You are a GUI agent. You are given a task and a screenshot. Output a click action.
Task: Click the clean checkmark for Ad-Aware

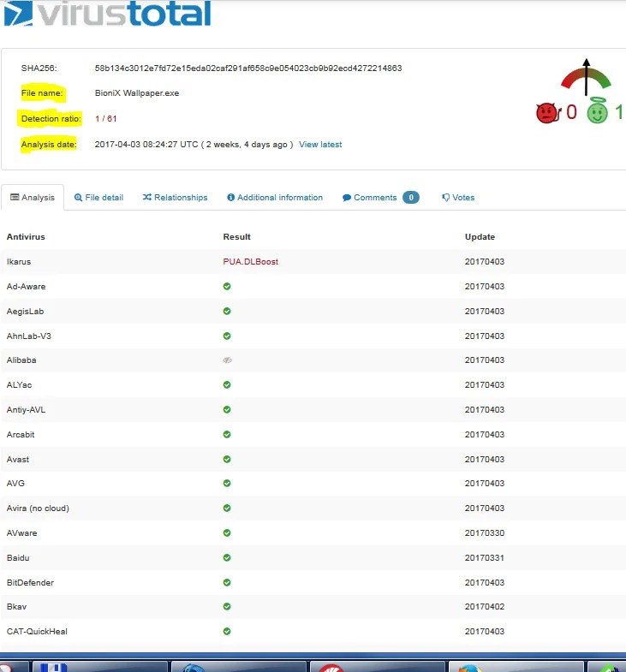pyautogui.click(x=227, y=286)
